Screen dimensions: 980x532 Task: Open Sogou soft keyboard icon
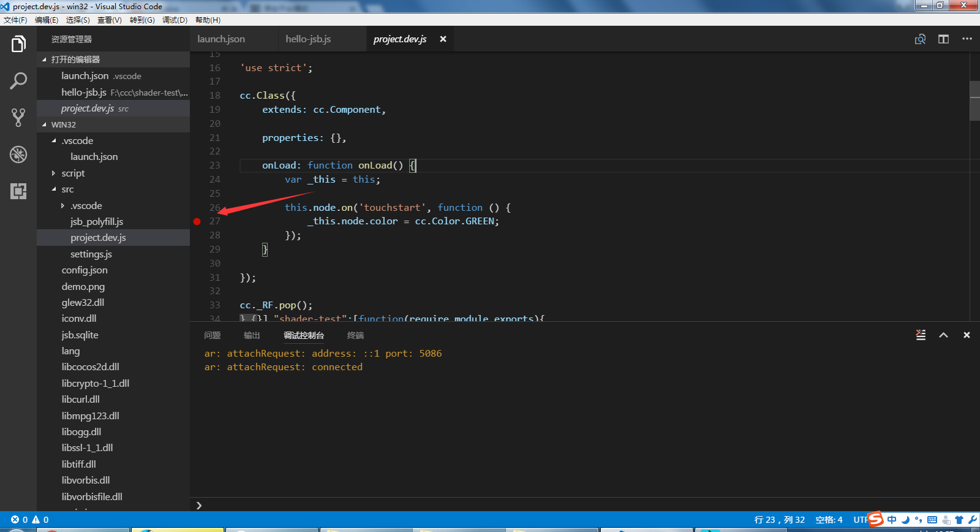click(932, 520)
